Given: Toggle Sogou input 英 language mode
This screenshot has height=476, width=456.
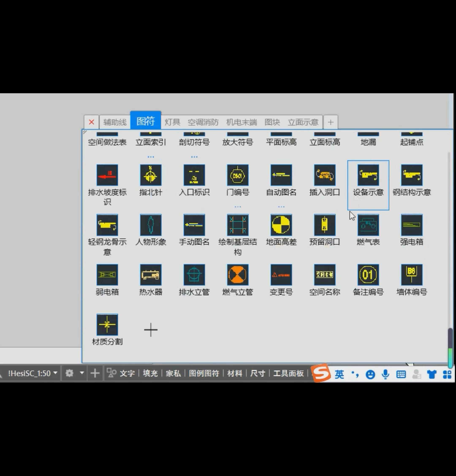Looking at the screenshot, I should click(x=339, y=374).
